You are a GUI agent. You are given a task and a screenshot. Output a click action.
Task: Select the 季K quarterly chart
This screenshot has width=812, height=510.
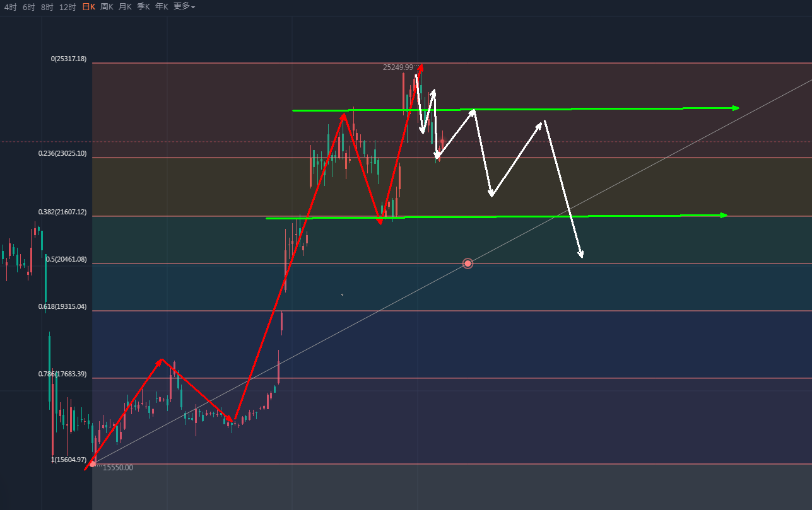pyautogui.click(x=143, y=6)
